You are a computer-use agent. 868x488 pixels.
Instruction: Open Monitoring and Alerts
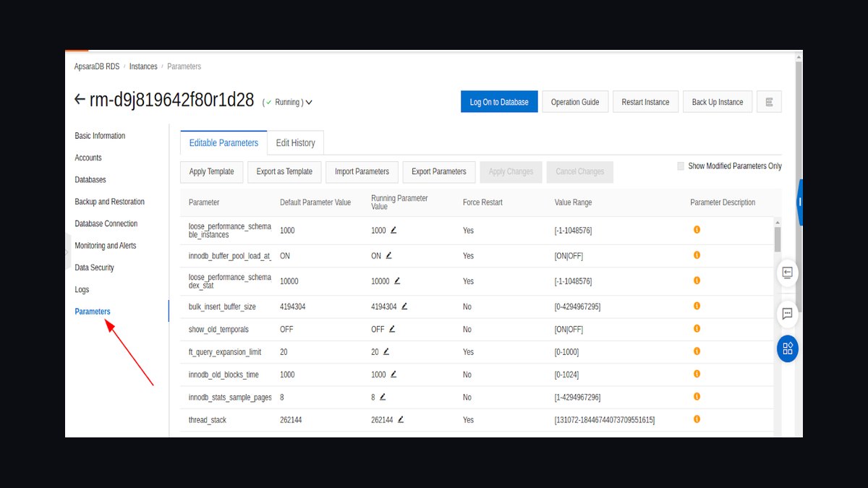[106, 246]
